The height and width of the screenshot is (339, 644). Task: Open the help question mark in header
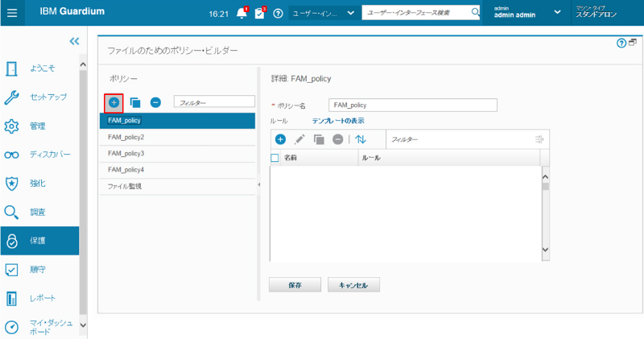pyautogui.click(x=278, y=14)
